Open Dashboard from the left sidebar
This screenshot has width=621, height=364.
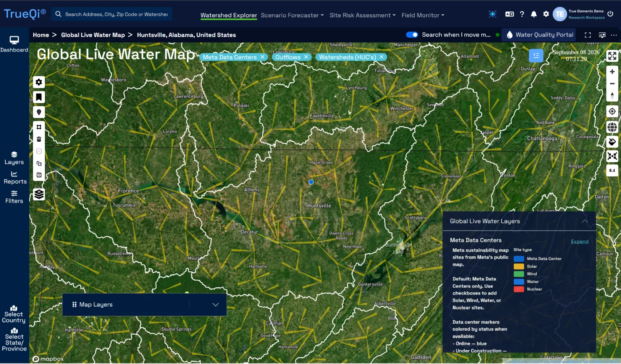(14, 44)
